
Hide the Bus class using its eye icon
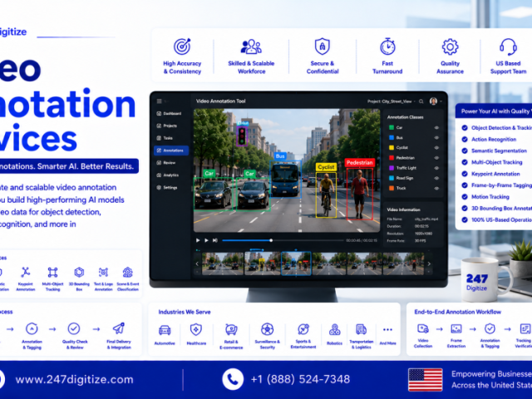click(436, 138)
